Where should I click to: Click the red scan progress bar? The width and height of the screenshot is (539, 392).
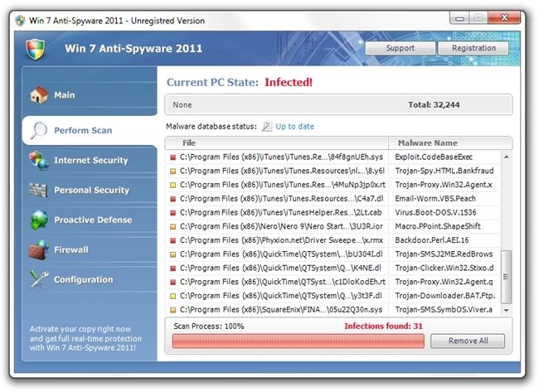[298, 341]
